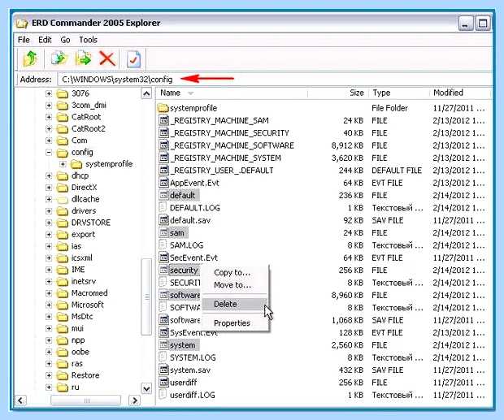This screenshot has height=420, width=504.
Task: Select the _REGISTRY_USER_.DEFAULT file icon
Action: tap(164, 171)
